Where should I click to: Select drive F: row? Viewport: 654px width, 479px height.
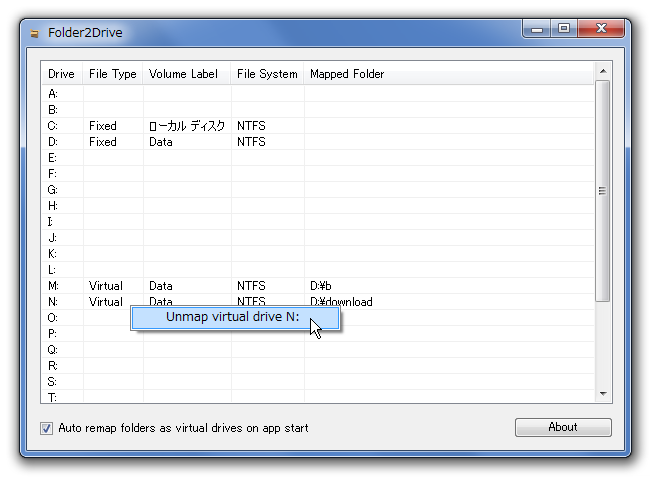point(318,174)
